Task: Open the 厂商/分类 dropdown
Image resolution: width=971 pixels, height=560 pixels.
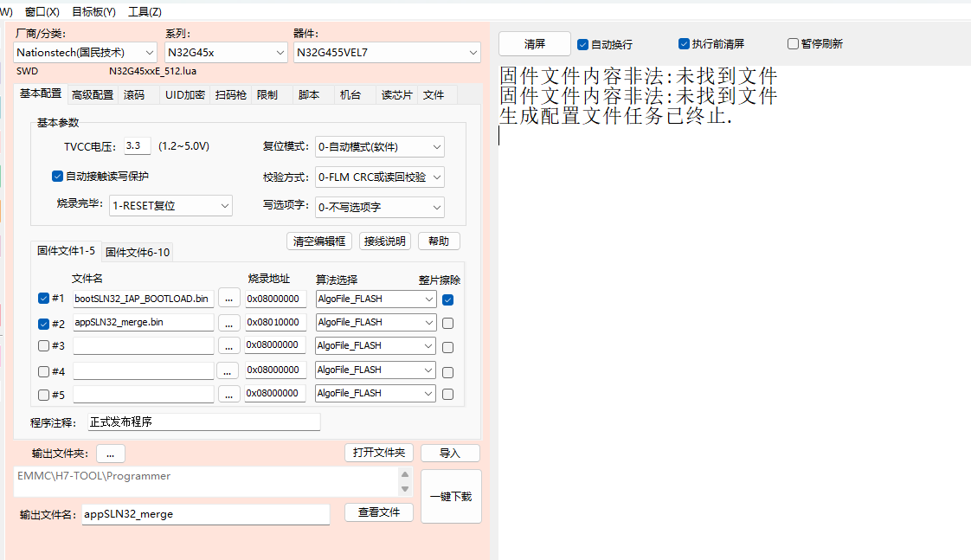Action: (86, 53)
